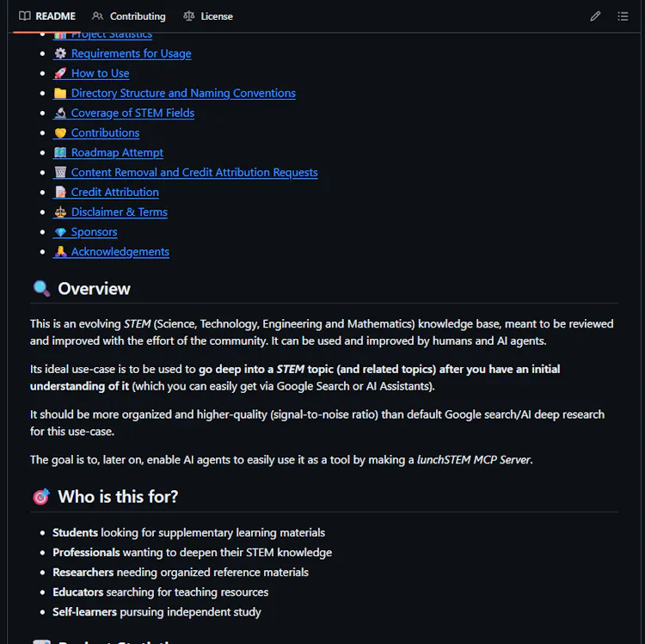Open the README tab

[47, 16]
